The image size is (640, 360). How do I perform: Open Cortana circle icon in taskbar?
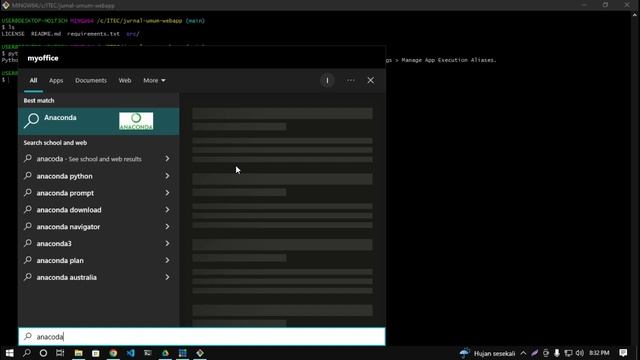(43, 353)
